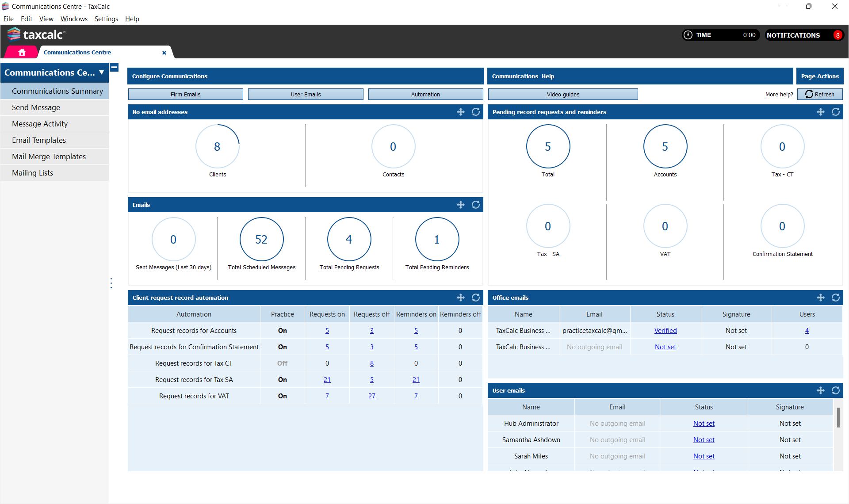Image resolution: width=849 pixels, height=504 pixels.
Task: Click the User emails table scrollbar
Action: point(838,418)
